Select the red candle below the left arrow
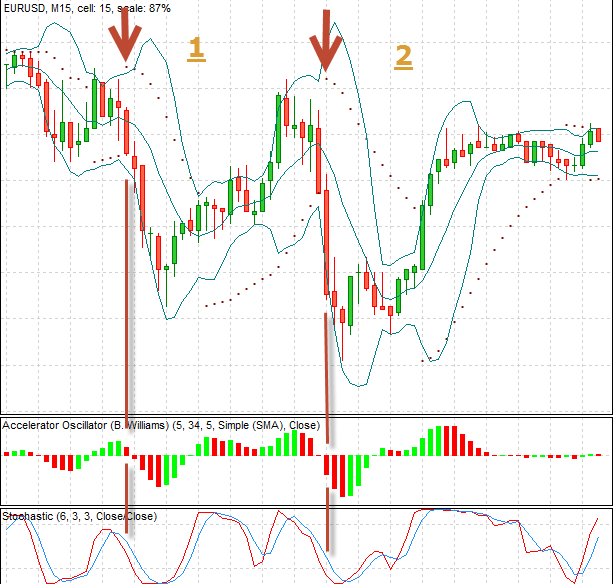The image size is (613, 584). 127,130
